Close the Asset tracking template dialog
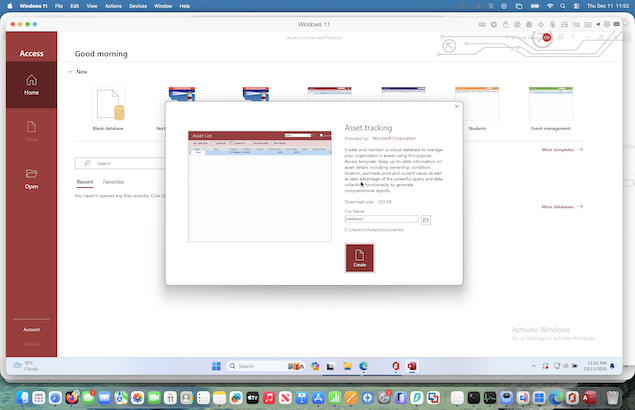The height and width of the screenshot is (410, 635). (457, 106)
